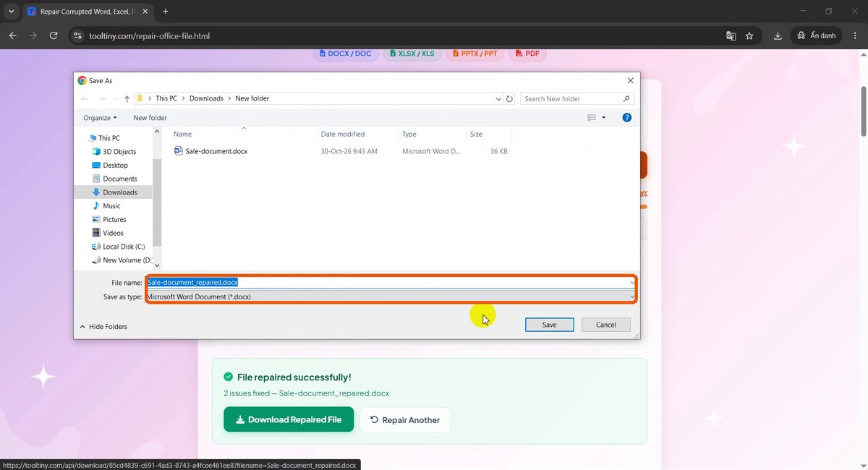868x470 pixels.
Task: Change the view layout icon
Action: [592, 117]
